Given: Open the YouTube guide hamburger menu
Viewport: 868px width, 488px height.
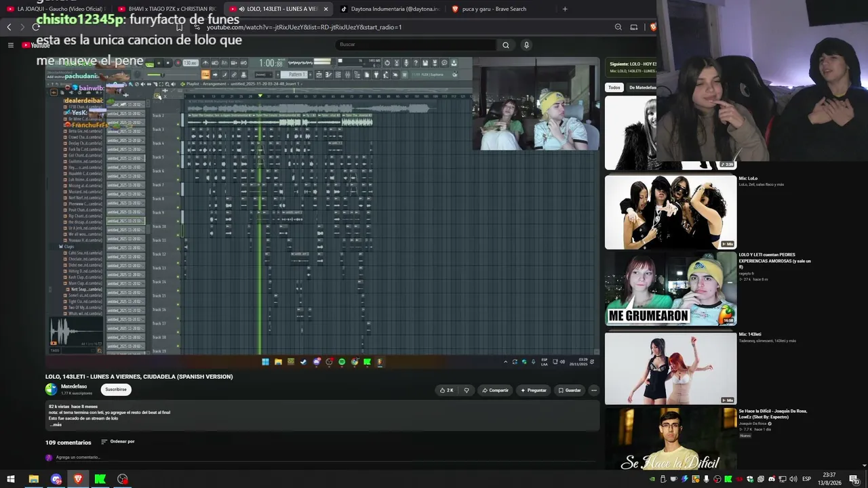Looking at the screenshot, I should (x=11, y=45).
